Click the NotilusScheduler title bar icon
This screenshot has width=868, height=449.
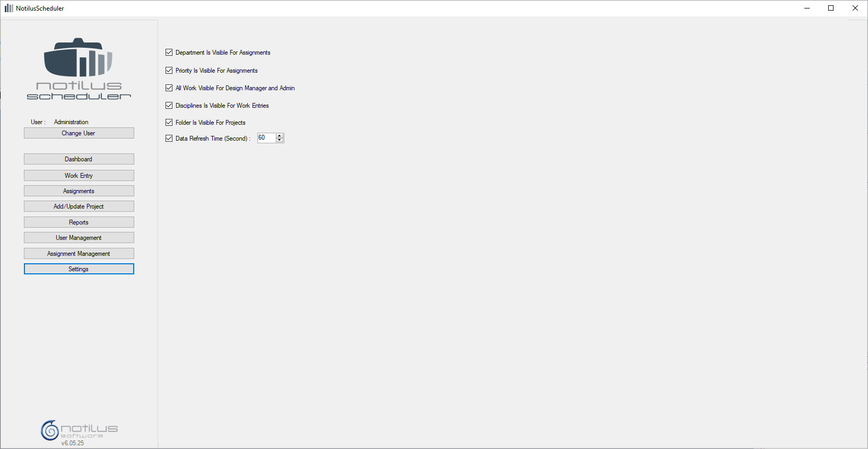point(8,8)
